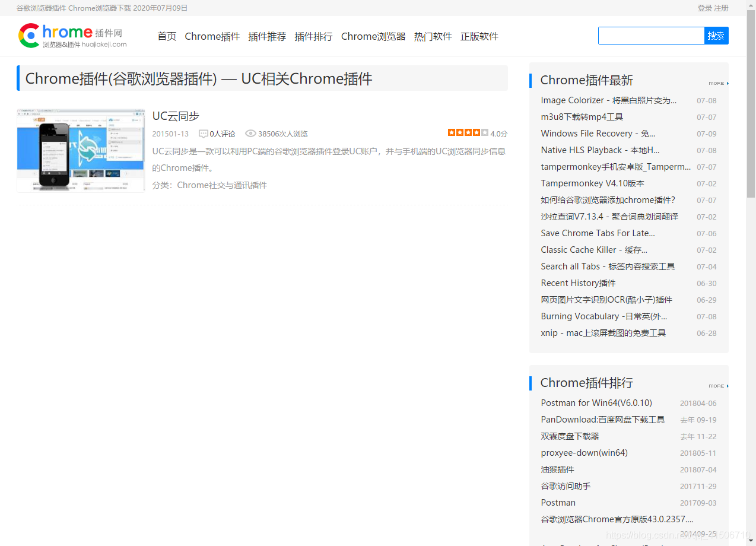The width and height of the screenshot is (756, 546).
Task: Open Save Chrome Tabs For Later entry
Action: (598, 233)
